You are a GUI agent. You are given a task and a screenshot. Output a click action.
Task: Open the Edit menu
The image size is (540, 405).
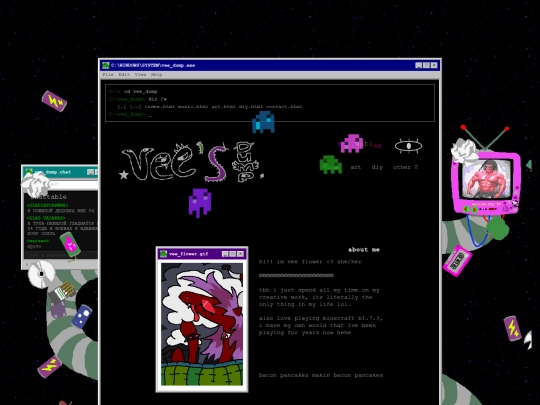pos(124,74)
